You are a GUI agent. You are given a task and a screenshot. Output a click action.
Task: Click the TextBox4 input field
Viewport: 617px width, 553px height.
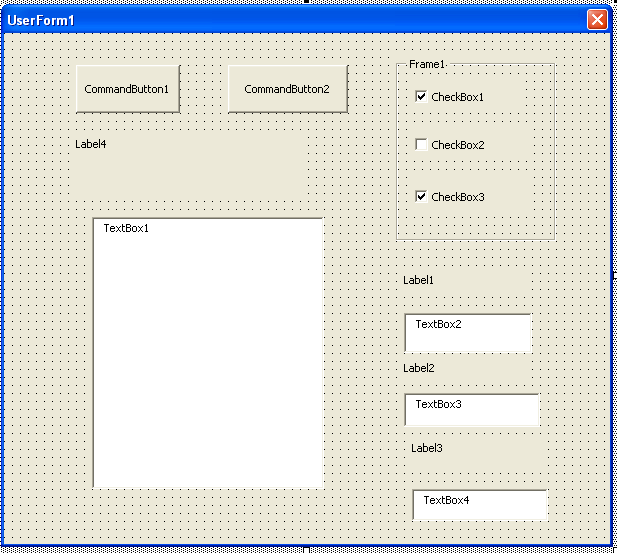click(480, 505)
